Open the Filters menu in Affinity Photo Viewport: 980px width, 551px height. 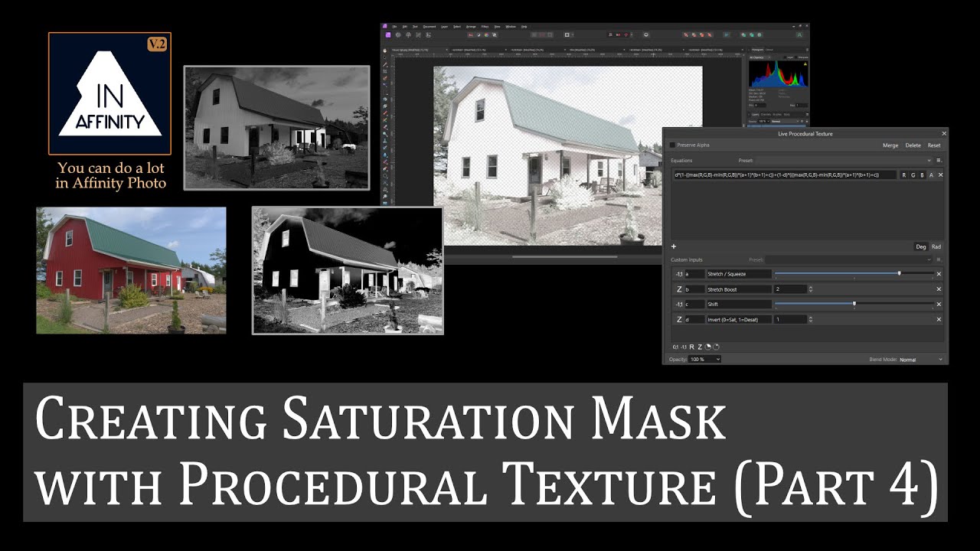tap(485, 27)
